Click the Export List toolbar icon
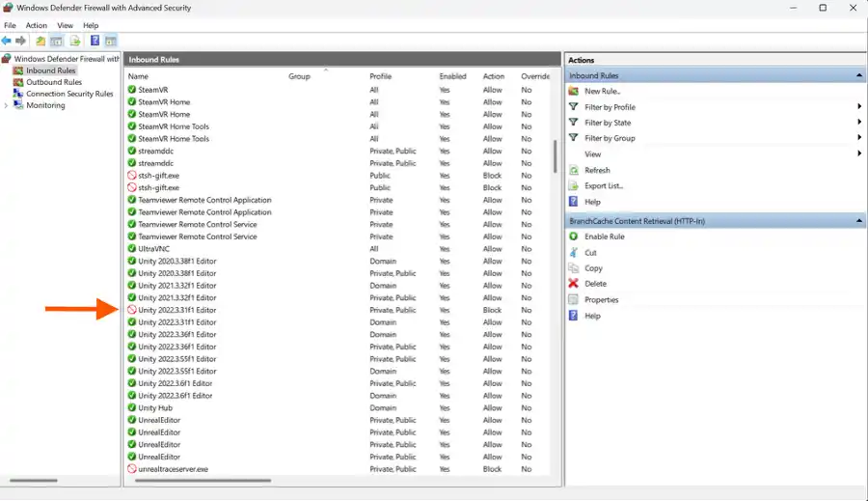Image resolution: width=868 pixels, height=501 pixels. coord(75,41)
